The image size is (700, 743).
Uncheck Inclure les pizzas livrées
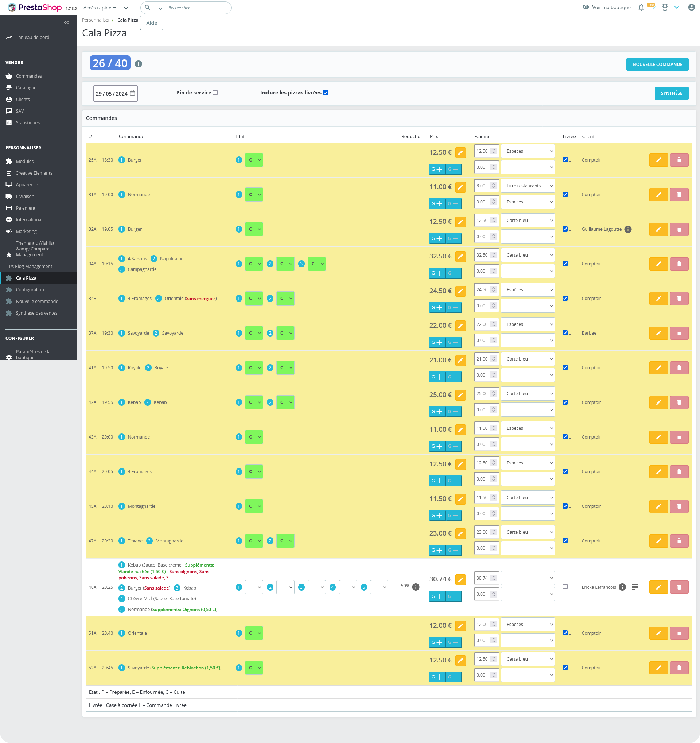326,93
